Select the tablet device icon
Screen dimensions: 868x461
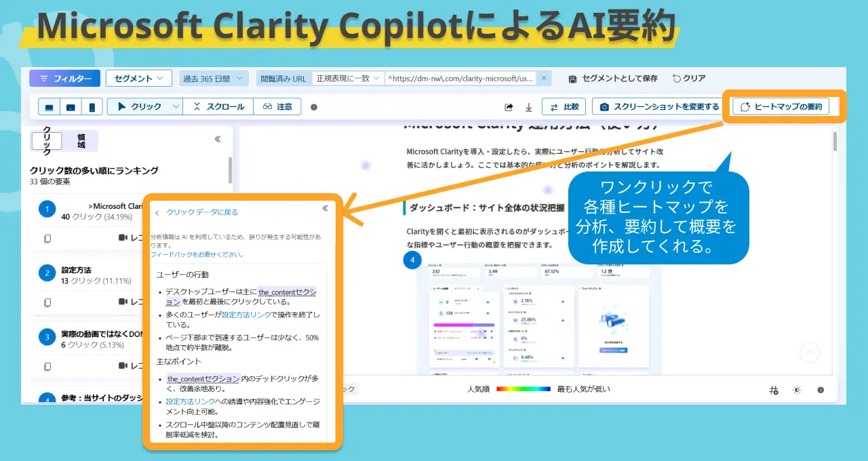tap(71, 107)
